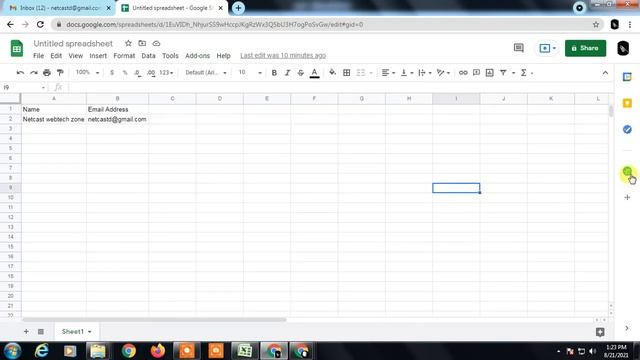Redo the last action
640x360 pixels.
point(33,73)
